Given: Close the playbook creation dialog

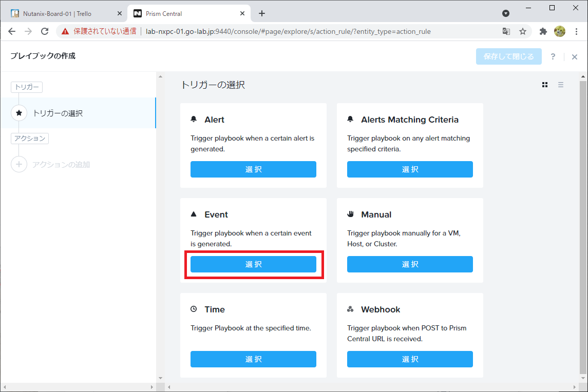Looking at the screenshot, I should pos(575,57).
